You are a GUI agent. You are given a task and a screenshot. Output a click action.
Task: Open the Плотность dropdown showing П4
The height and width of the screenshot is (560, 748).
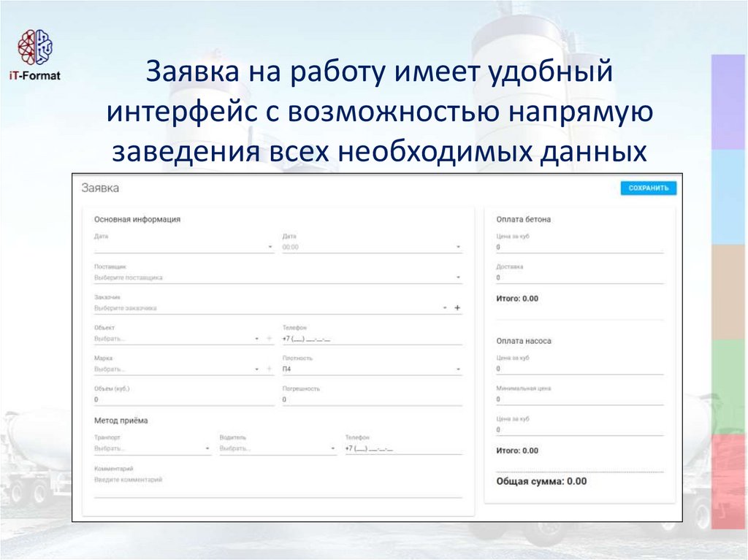tap(372, 369)
